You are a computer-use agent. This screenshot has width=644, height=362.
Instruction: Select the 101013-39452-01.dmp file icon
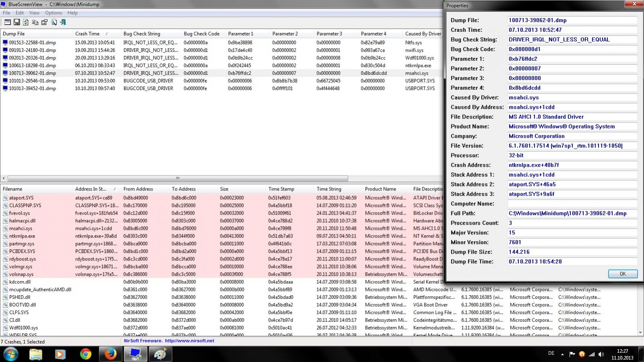point(5,88)
